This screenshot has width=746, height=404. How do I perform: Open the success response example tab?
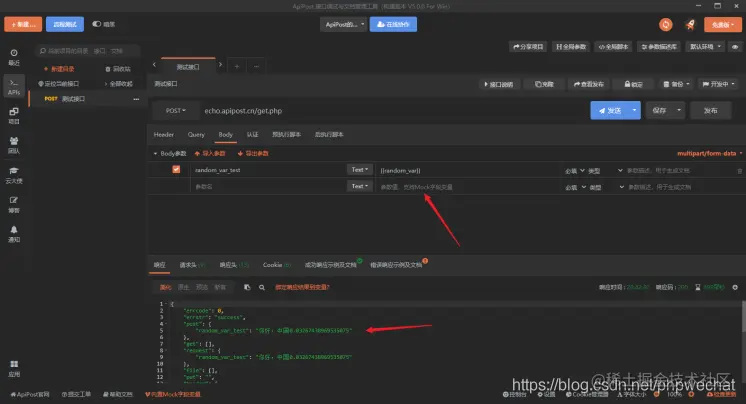coord(333,264)
